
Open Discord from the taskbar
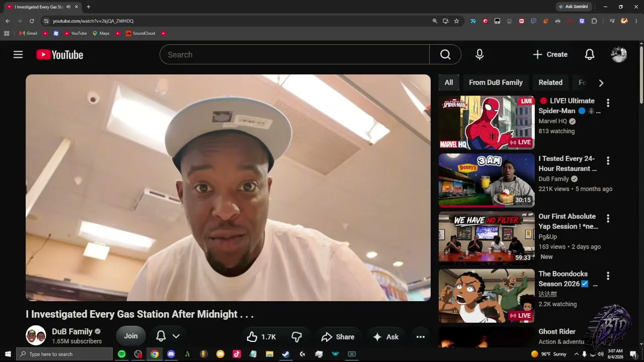click(171, 354)
